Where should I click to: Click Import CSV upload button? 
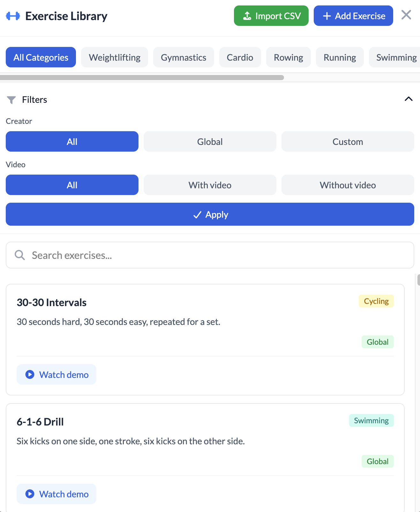(x=271, y=16)
